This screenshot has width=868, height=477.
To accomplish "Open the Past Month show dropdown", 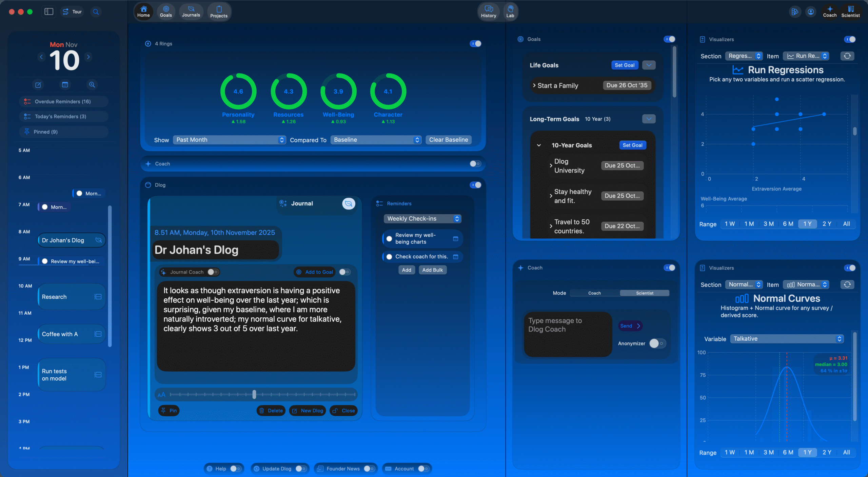I will [230, 140].
